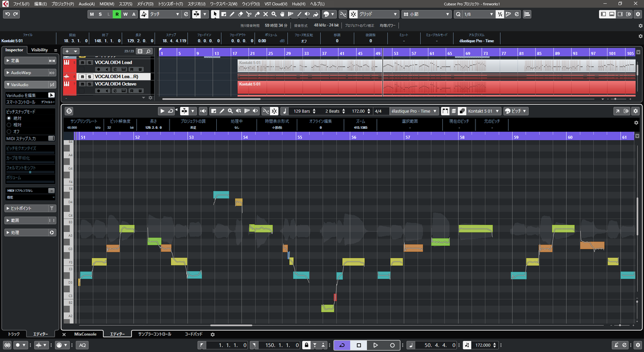Open the タッチ automation mode dropdown
Image resolution: width=644 pixels, height=352 pixels.
pos(164,14)
